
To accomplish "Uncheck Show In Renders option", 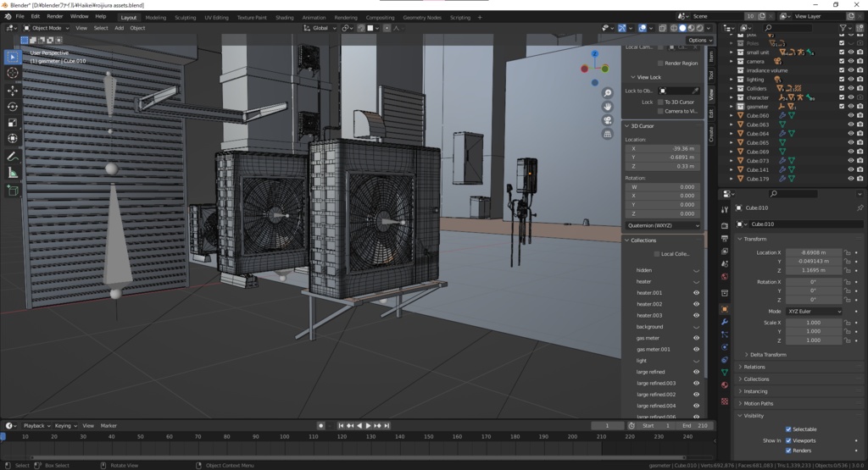I will (x=788, y=451).
